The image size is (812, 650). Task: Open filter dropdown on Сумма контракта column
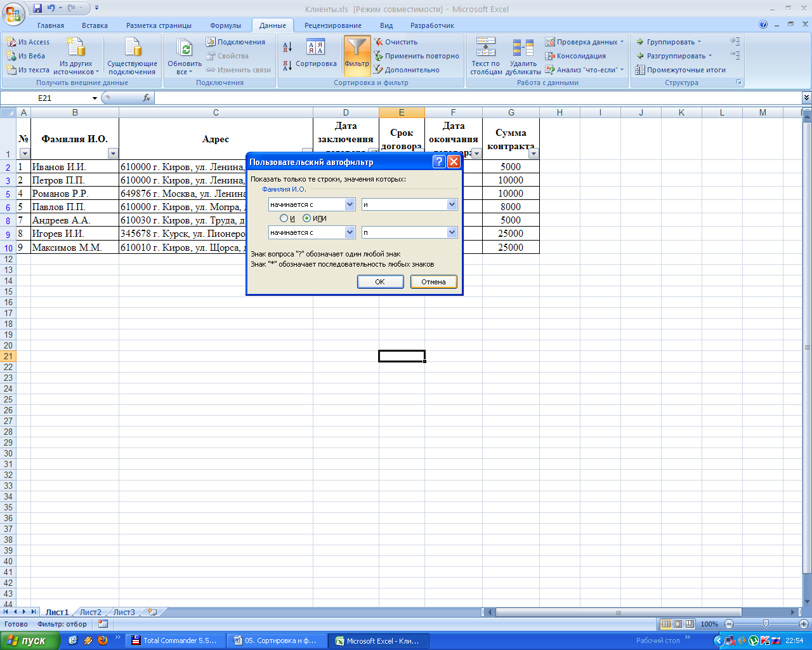point(534,153)
